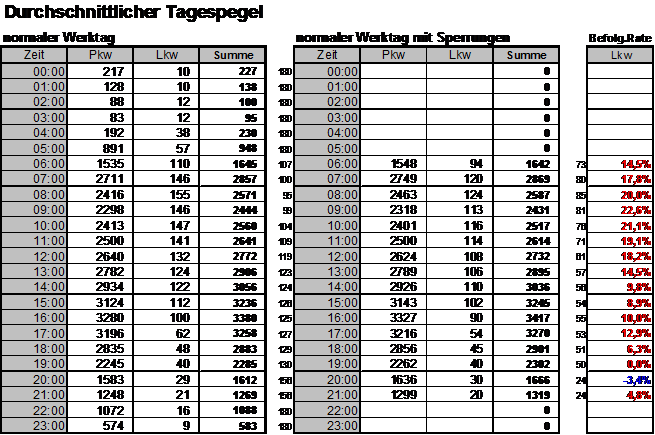The height and width of the screenshot is (435, 655).
Task: Click the 12:00 time cell in left table
Action: coord(33,256)
